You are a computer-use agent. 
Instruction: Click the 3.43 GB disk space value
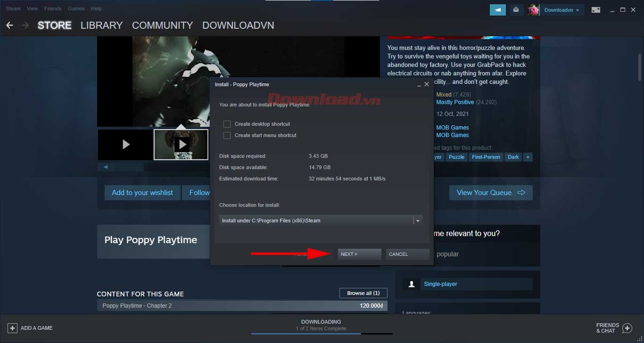point(318,156)
